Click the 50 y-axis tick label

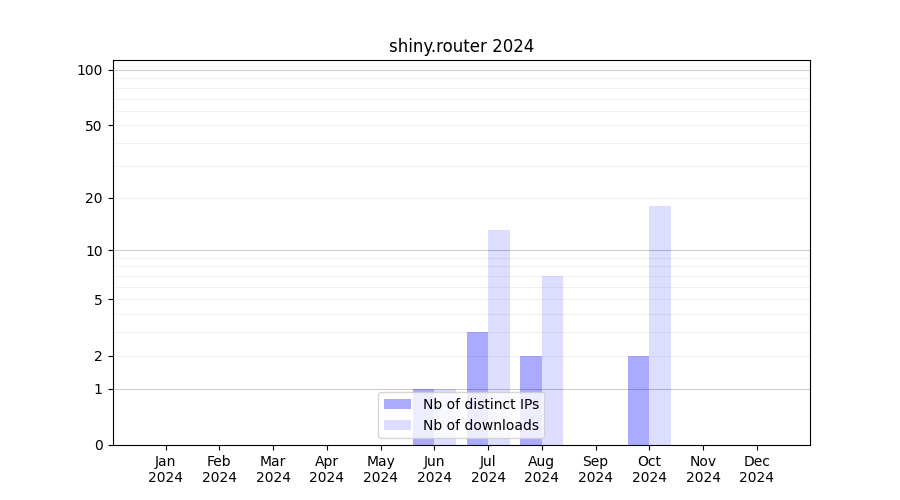[x=93, y=126]
